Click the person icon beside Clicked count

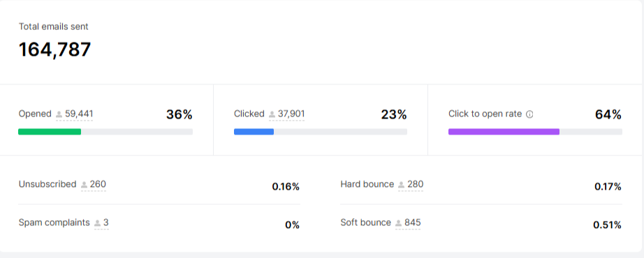click(x=272, y=114)
